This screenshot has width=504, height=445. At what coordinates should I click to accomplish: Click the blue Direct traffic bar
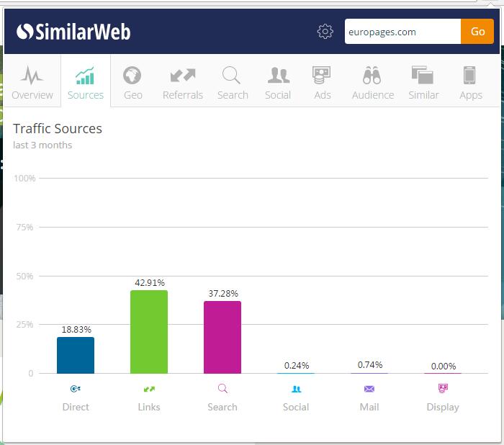76,355
